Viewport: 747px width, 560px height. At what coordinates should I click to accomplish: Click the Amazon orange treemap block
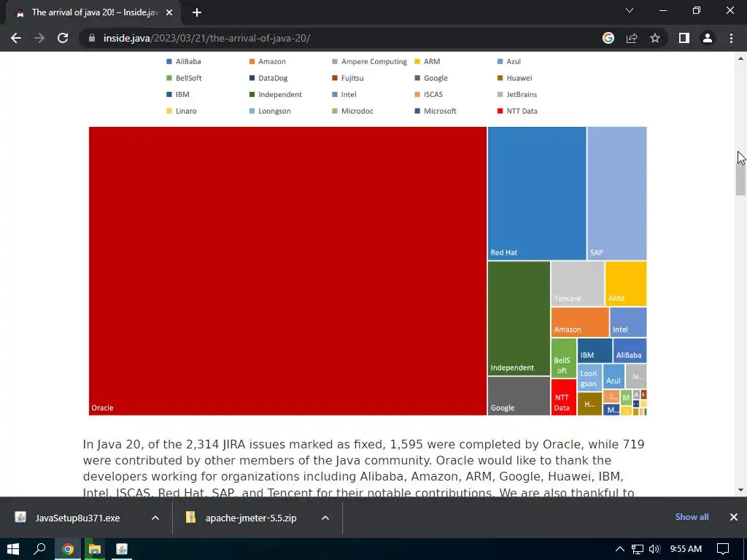pyautogui.click(x=580, y=322)
